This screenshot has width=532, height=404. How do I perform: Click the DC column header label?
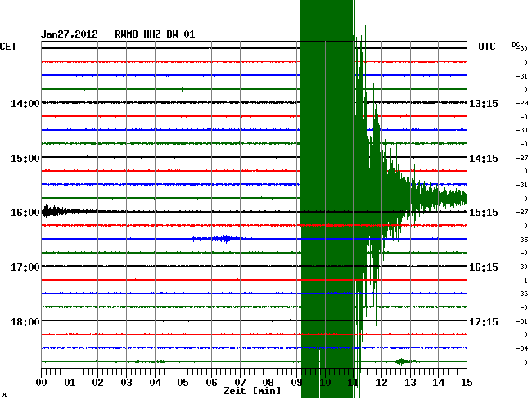pyautogui.click(x=516, y=44)
